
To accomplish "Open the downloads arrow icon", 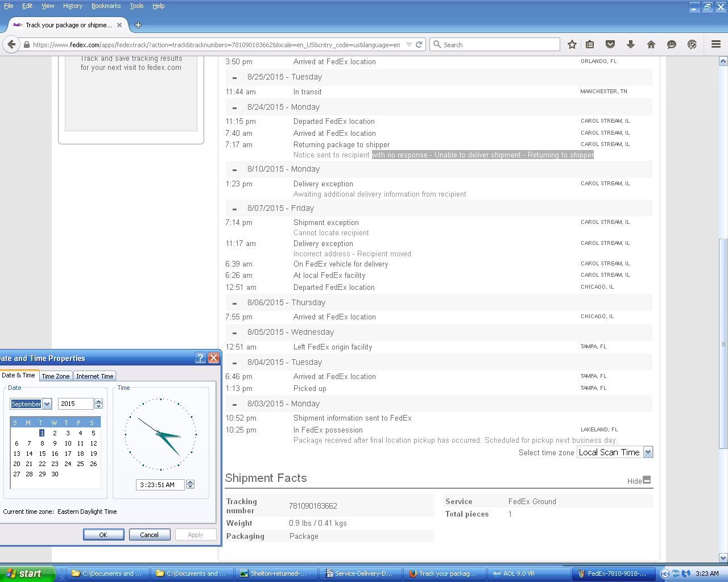I will [x=631, y=44].
